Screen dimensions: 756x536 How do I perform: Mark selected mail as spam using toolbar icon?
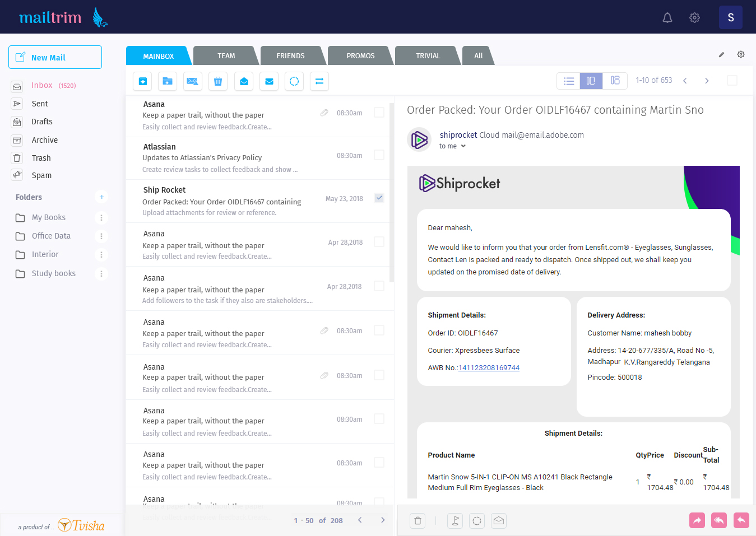(x=192, y=81)
